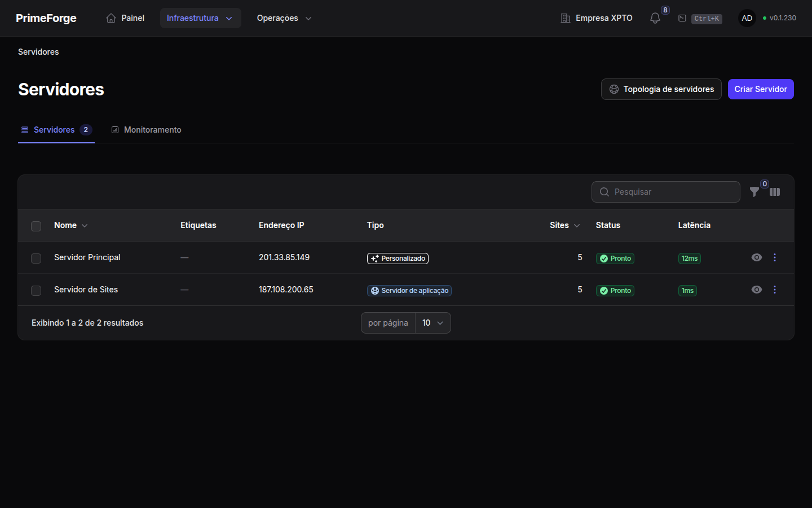Expand the Infraestrutura menu
This screenshot has width=812, height=508.
click(200, 18)
